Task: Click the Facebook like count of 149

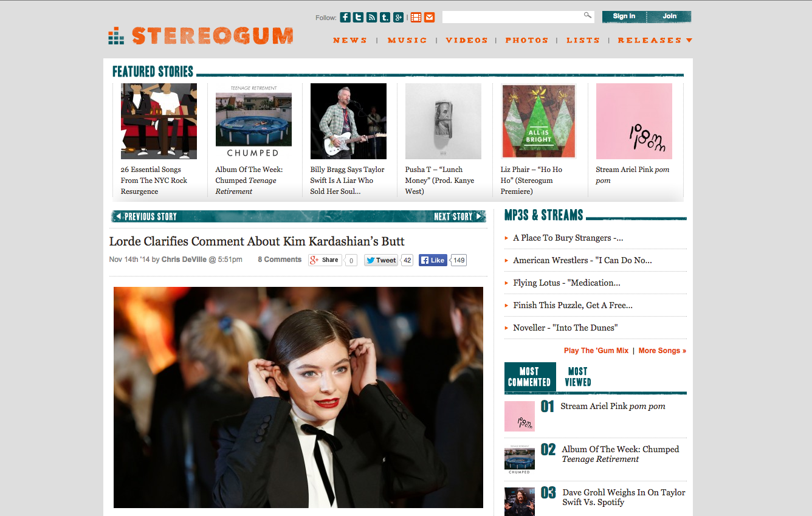Action: click(x=459, y=260)
